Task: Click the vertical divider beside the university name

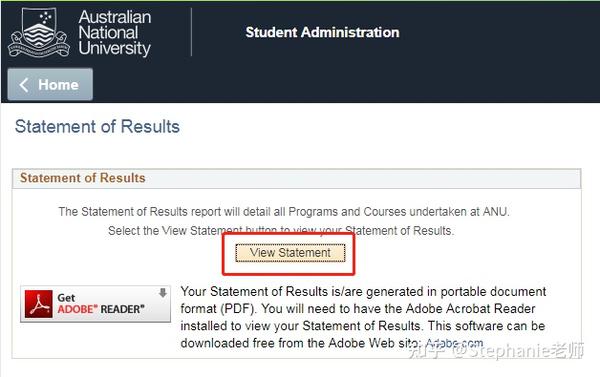Action: pyautogui.click(x=191, y=33)
